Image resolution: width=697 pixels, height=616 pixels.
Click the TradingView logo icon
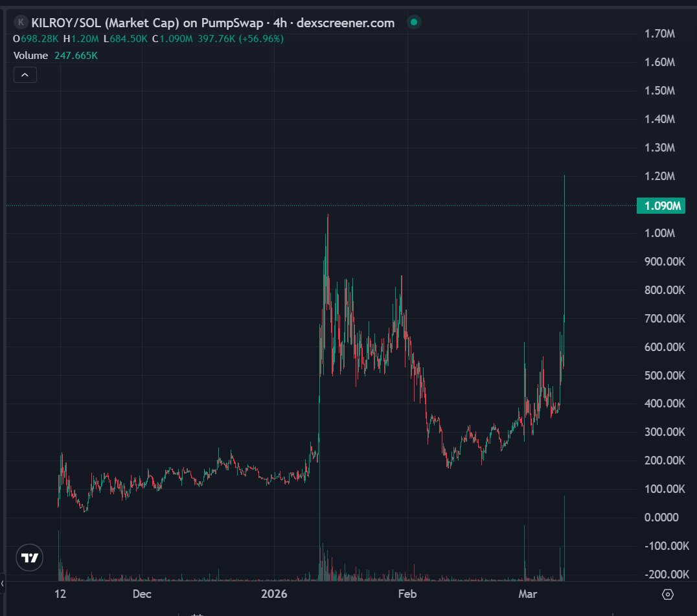pos(29,557)
